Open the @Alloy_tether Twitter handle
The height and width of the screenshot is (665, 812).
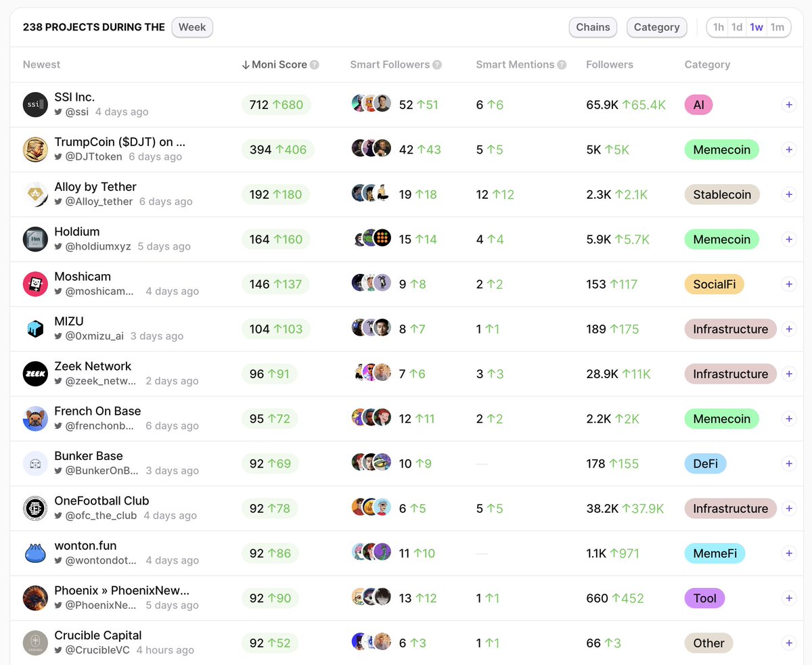point(99,202)
